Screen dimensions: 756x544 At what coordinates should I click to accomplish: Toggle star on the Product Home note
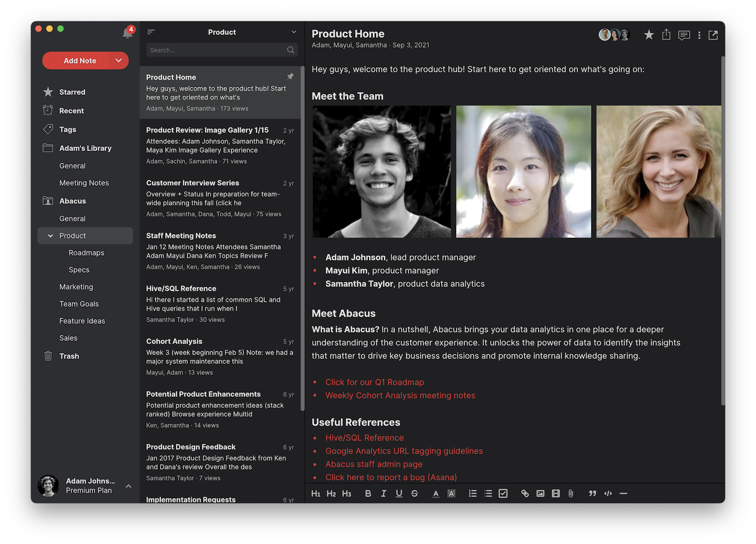[649, 35]
